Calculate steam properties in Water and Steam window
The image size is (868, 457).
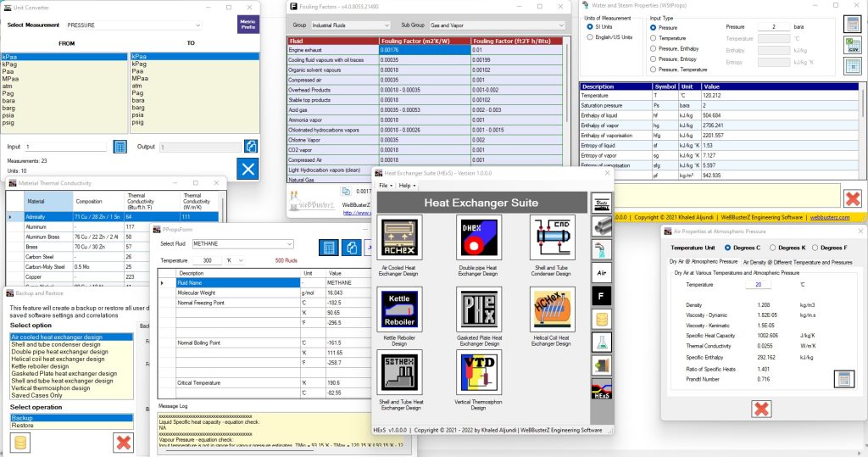(853, 25)
